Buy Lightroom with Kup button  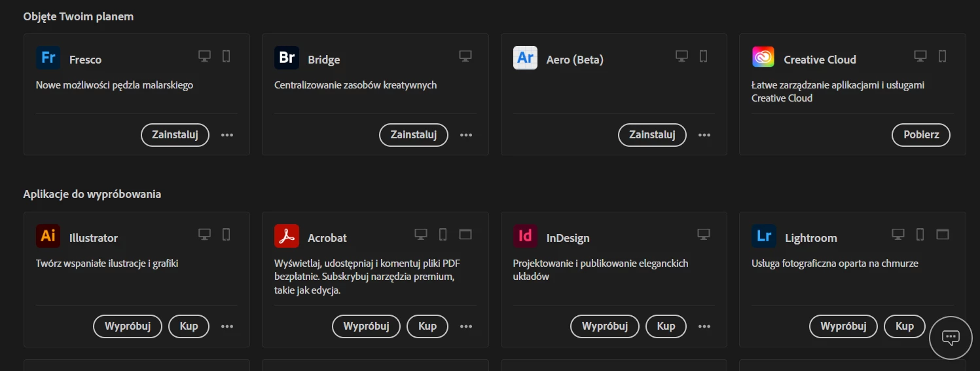tap(905, 326)
